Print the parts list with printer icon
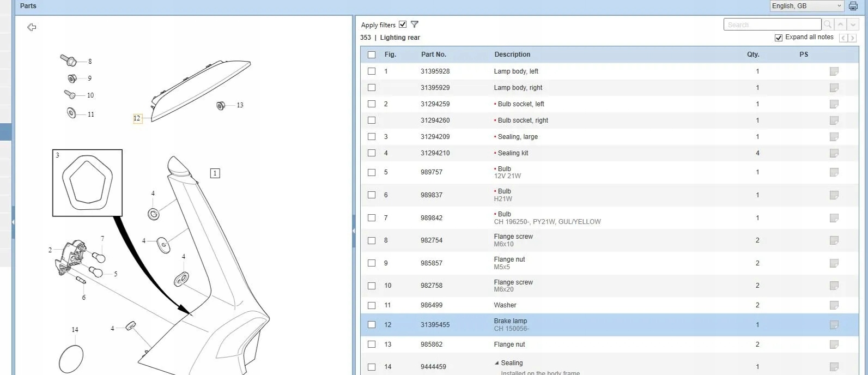Viewport: 868px width, 375px height. point(853,6)
